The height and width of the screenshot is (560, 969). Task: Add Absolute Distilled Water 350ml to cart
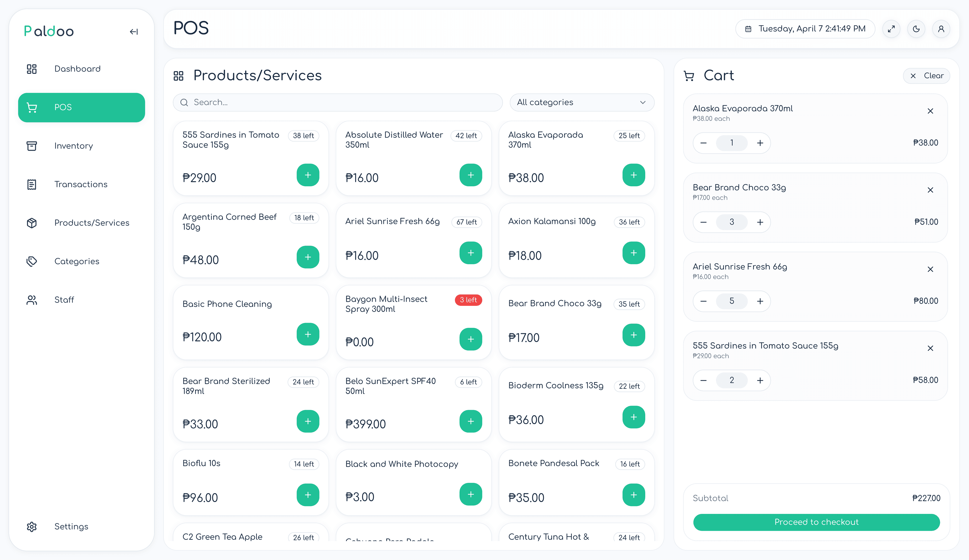(x=471, y=175)
